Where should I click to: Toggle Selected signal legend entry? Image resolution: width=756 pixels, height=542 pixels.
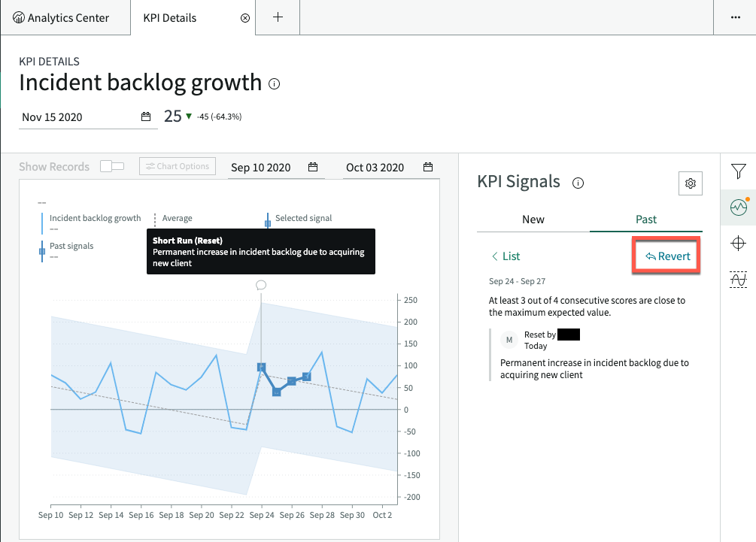(299, 218)
